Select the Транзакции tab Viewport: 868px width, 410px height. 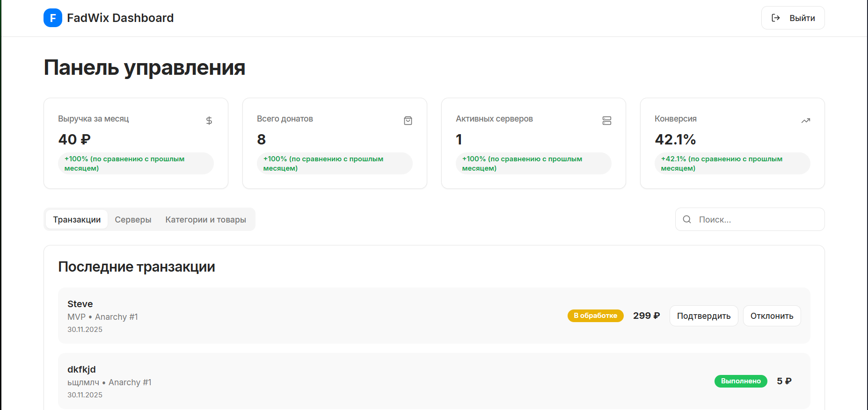[x=77, y=219]
